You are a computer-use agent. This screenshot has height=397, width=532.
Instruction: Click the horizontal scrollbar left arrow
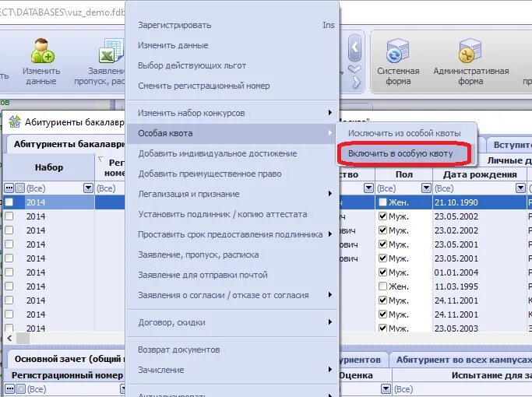9,338
